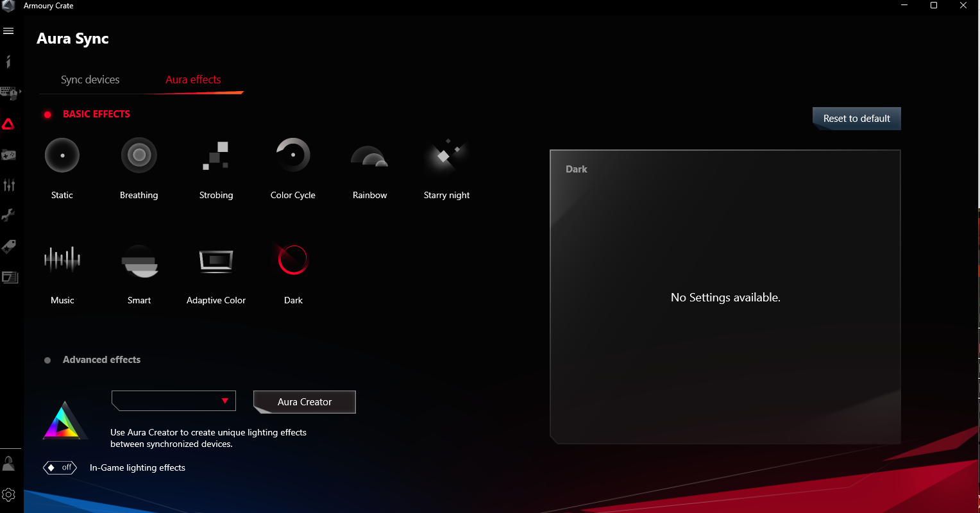This screenshot has height=513, width=980.
Task: Select the Music lighting effect icon
Action: pyautogui.click(x=62, y=259)
